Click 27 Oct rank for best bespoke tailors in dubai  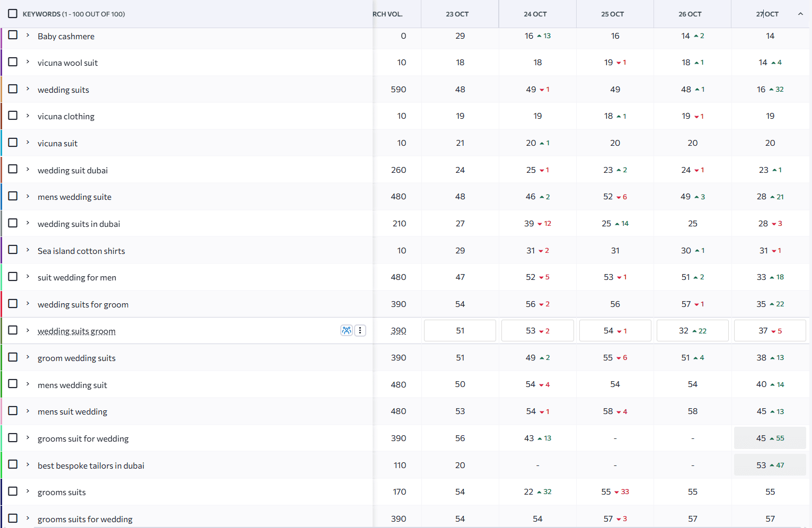coord(770,465)
